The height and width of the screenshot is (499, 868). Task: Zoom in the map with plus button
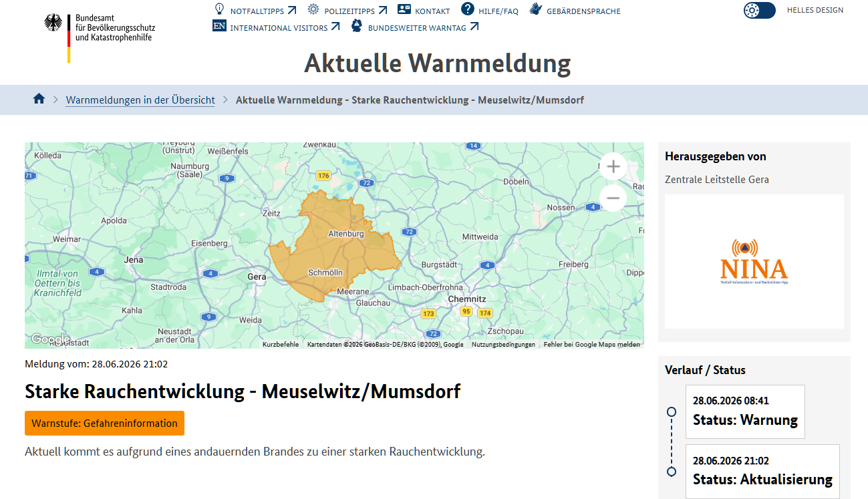(x=613, y=166)
